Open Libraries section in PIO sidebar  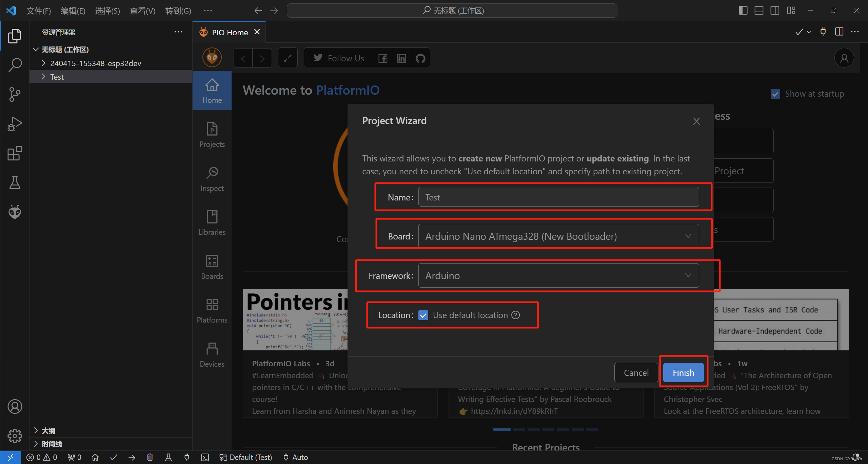click(212, 223)
